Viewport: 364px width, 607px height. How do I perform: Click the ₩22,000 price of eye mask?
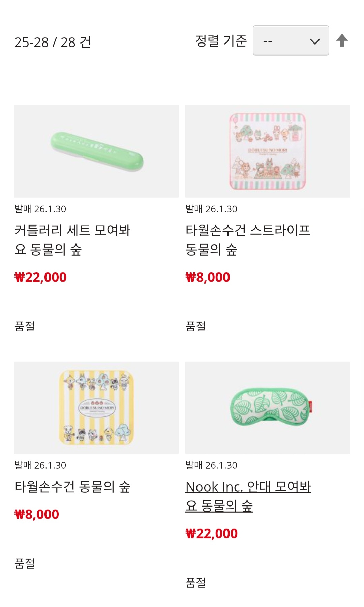pyautogui.click(x=212, y=533)
